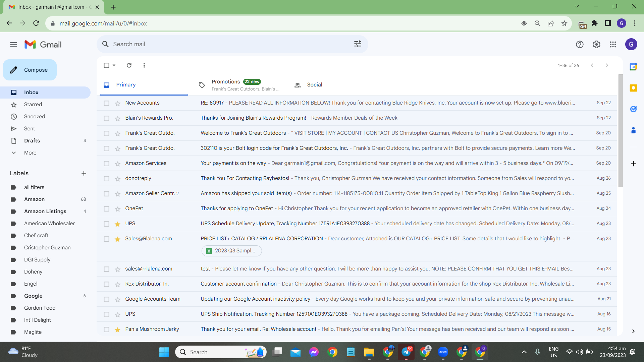
Task: Select the Google Accounts Team email checkbox
Action: [x=106, y=299]
